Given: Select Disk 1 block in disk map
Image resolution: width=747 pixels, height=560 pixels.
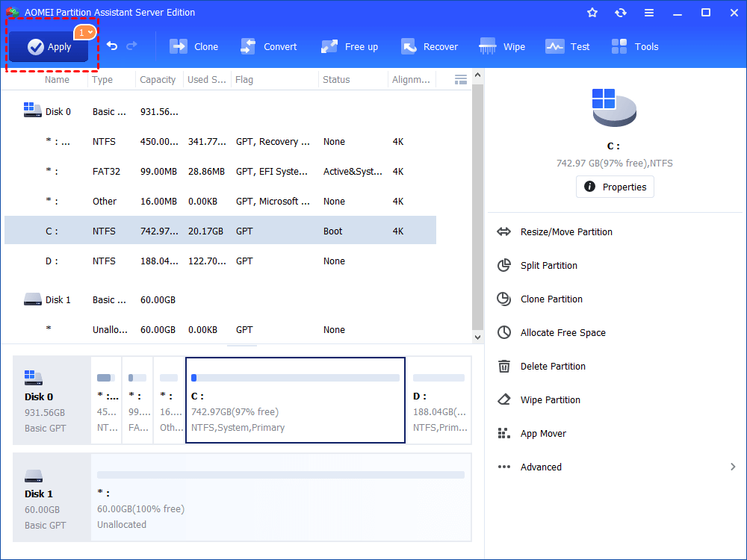Looking at the screenshot, I should pyautogui.click(x=52, y=497).
